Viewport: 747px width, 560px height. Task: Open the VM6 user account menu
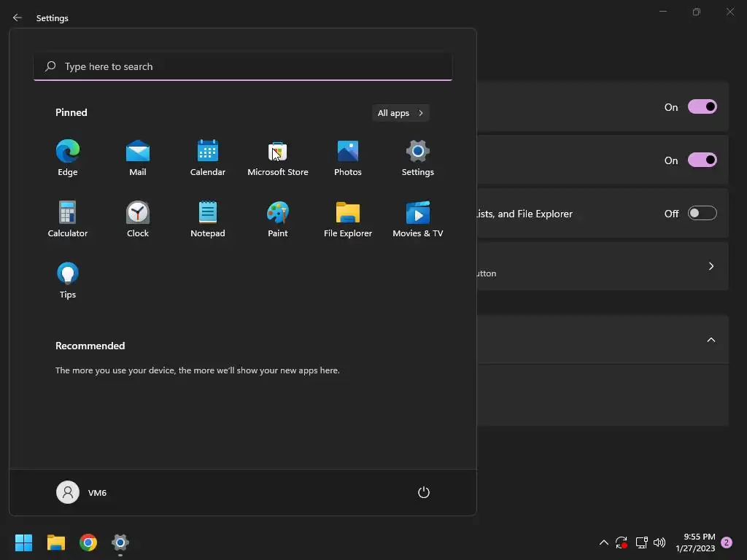[x=82, y=492]
